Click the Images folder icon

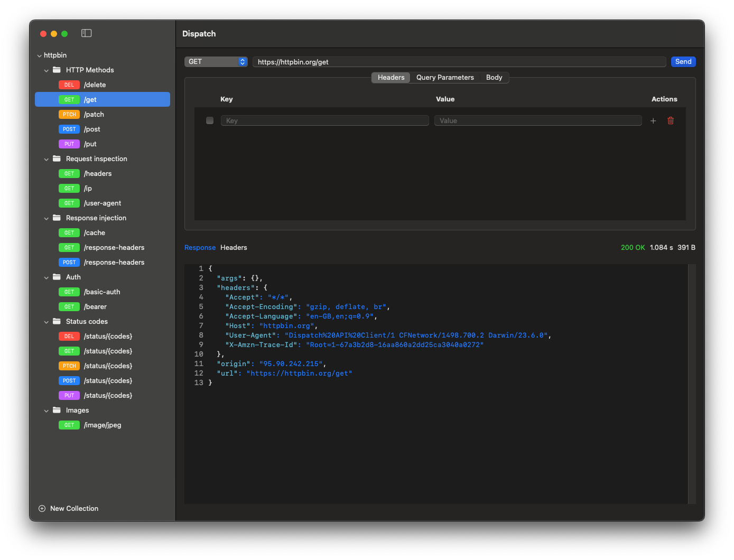pyautogui.click(x=57, y=410)
